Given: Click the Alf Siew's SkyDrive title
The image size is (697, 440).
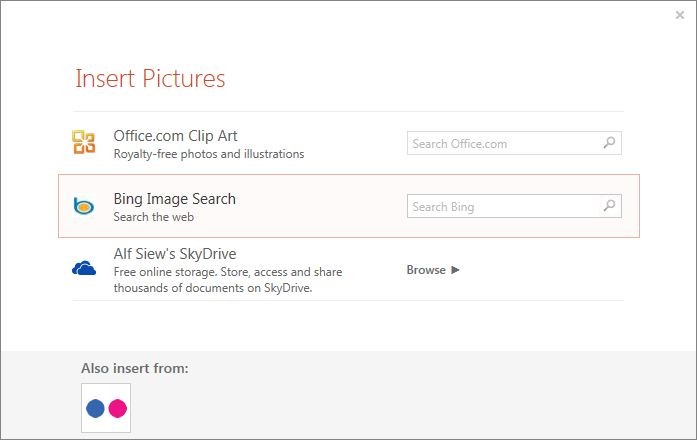Looking at the screenshot, I should click(175, 254).
